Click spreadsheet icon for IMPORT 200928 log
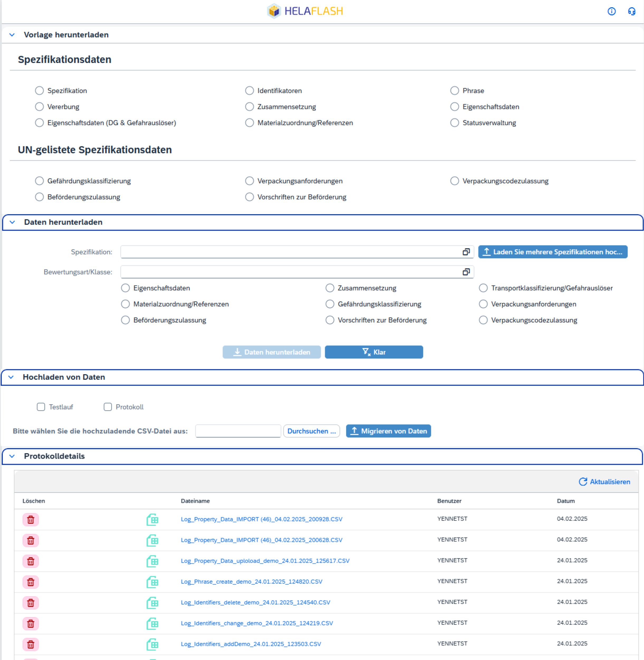This screenshot has width=644, height=660. point(152,520)
